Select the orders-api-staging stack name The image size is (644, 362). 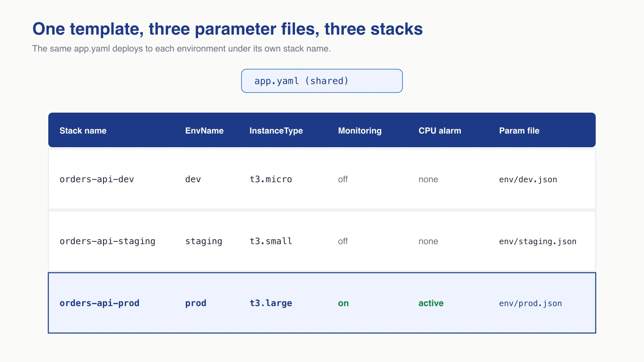pyautogui.click(x=107, y=241)
